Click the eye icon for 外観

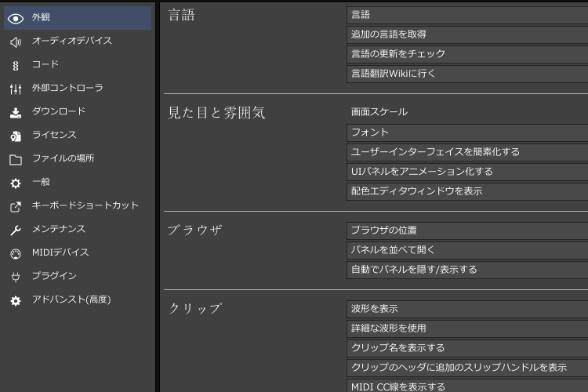point(16,18)
